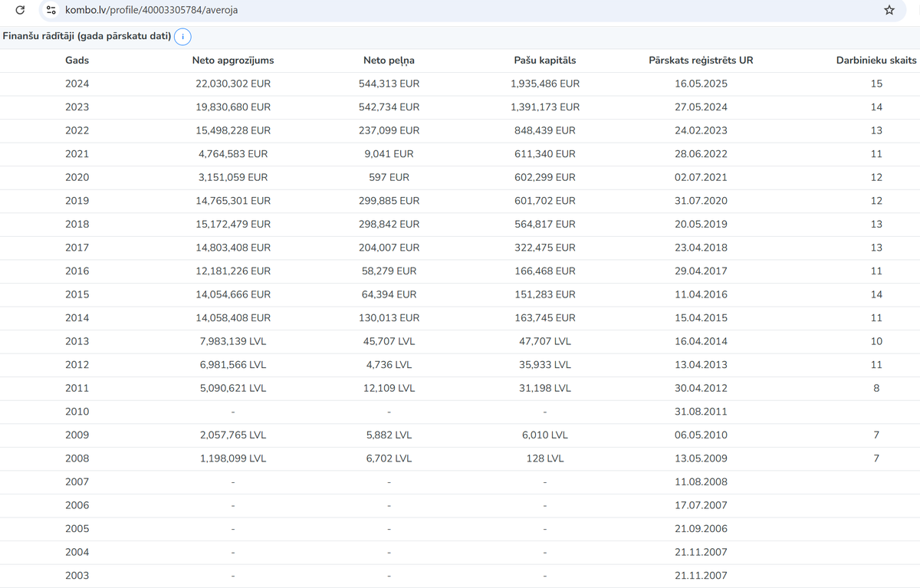Viewport: 920px width, 588px height.
Task: Select turnover value 5,090,621 LVL
Action: [233, 389]
